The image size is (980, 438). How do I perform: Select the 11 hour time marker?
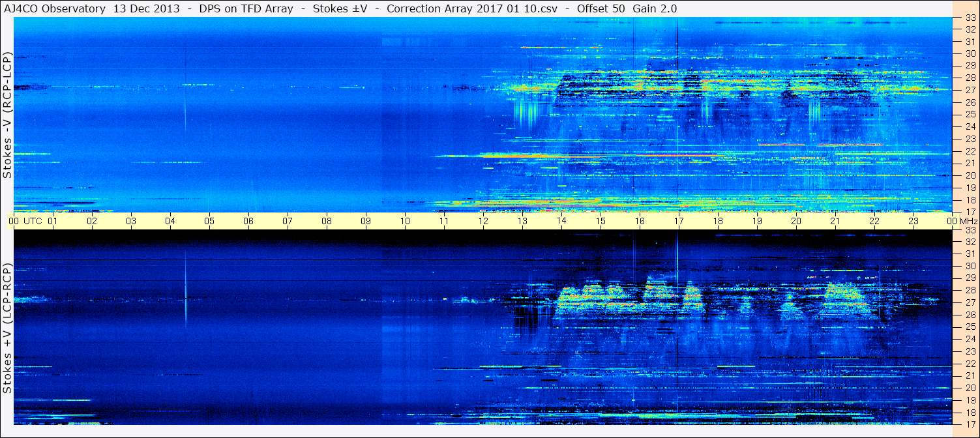(444, 221)
